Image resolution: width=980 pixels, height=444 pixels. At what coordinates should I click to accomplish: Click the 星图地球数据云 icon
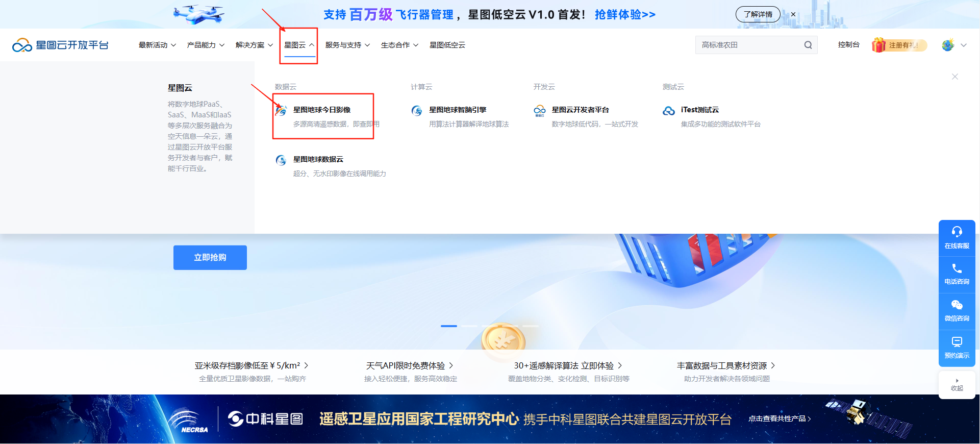(x=281, y=160)
